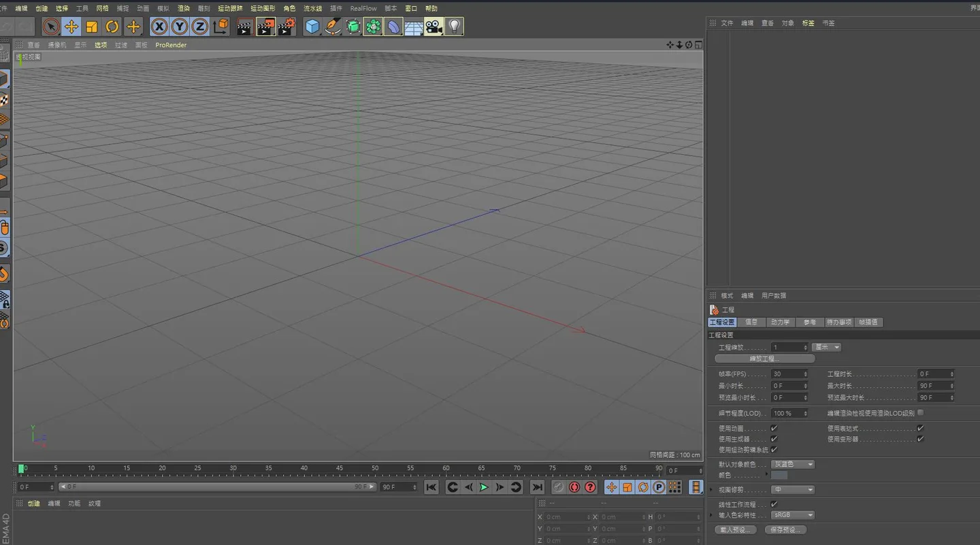Jump to the timeline end

click(x=538, y=487)
